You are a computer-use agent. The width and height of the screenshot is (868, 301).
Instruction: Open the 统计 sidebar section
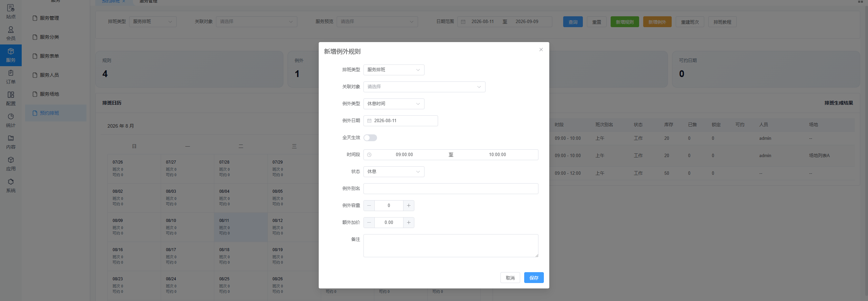[x=11, y=120]
